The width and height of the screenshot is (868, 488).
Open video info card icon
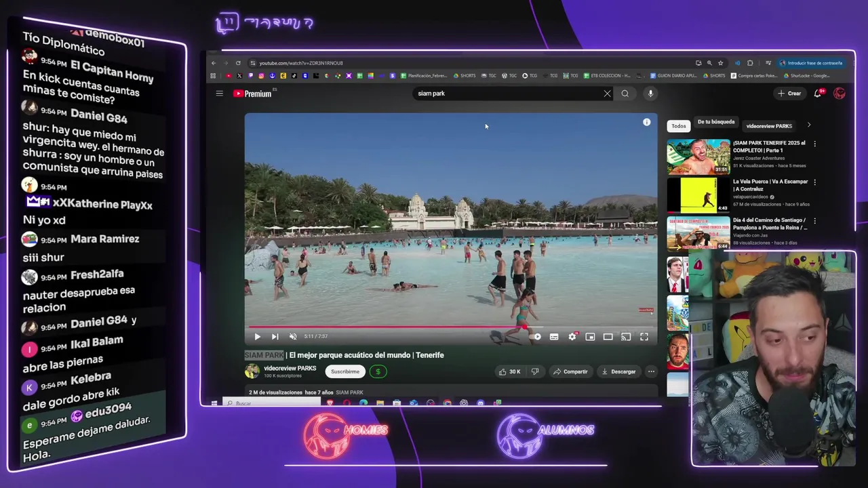(646, 122)
